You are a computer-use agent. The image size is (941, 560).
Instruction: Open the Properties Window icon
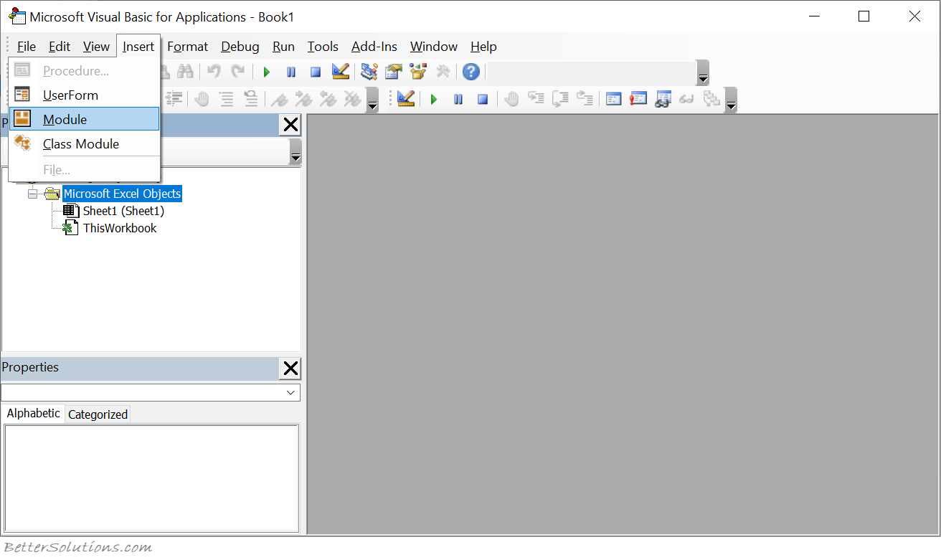(x=394, y=71)
